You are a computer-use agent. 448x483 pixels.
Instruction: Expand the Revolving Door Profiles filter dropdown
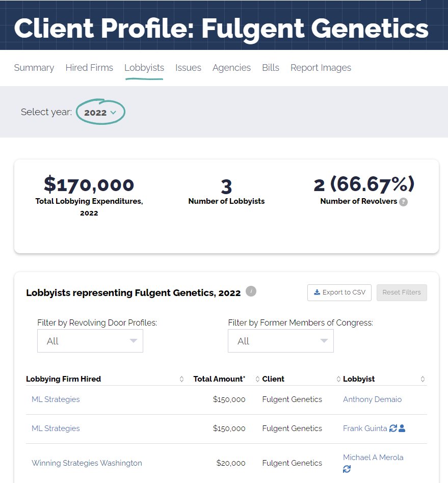point(90,341)
